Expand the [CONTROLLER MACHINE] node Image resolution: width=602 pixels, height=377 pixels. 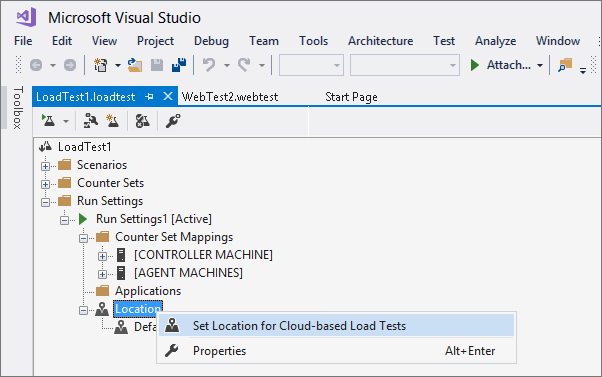pos(102,256)
